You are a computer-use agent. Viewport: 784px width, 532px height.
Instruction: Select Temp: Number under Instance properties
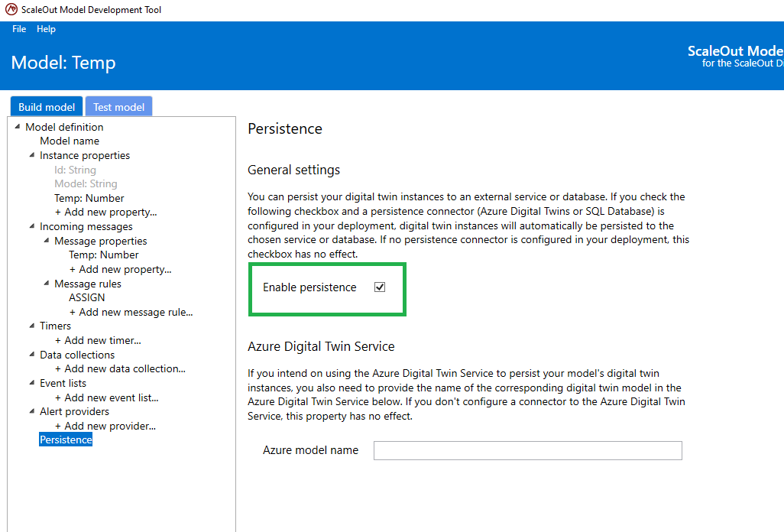(89, 198)
